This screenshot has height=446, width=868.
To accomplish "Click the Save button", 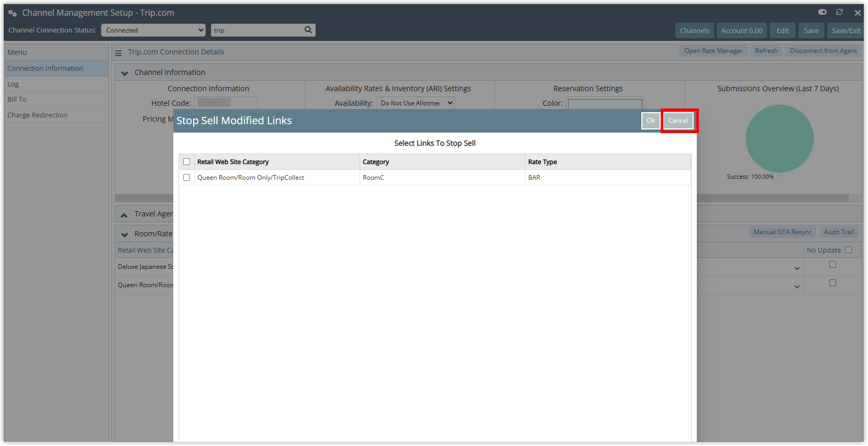I will 811,30.
